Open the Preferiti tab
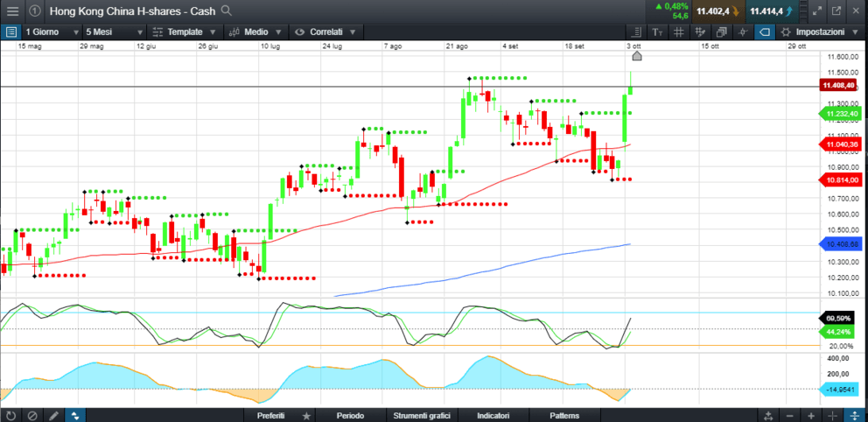The width and height of the screenshot is (868, 422). 270,415
